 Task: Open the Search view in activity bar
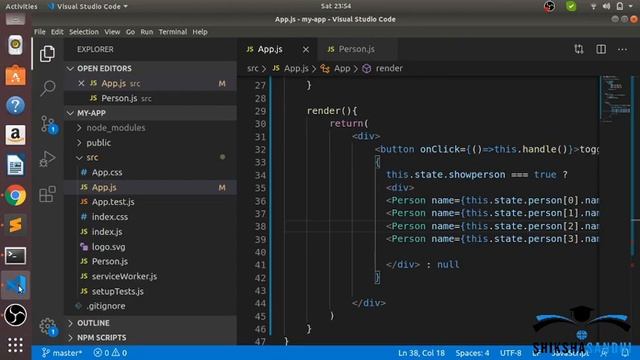point(48,87)
